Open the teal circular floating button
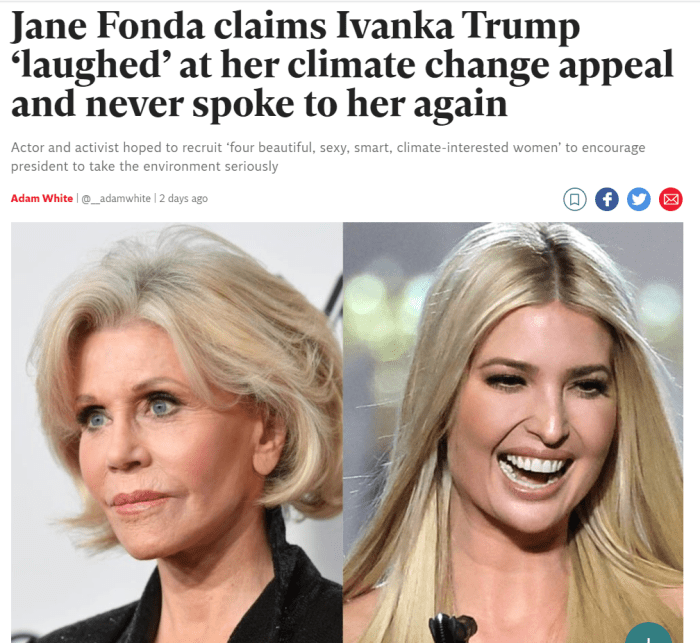The image size is (700, 643). click(x=648, y=635)
